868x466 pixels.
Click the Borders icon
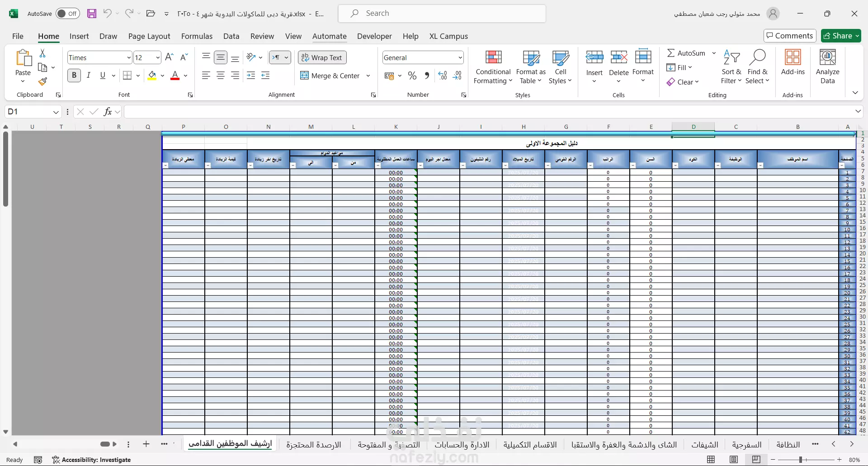(127, 75)
